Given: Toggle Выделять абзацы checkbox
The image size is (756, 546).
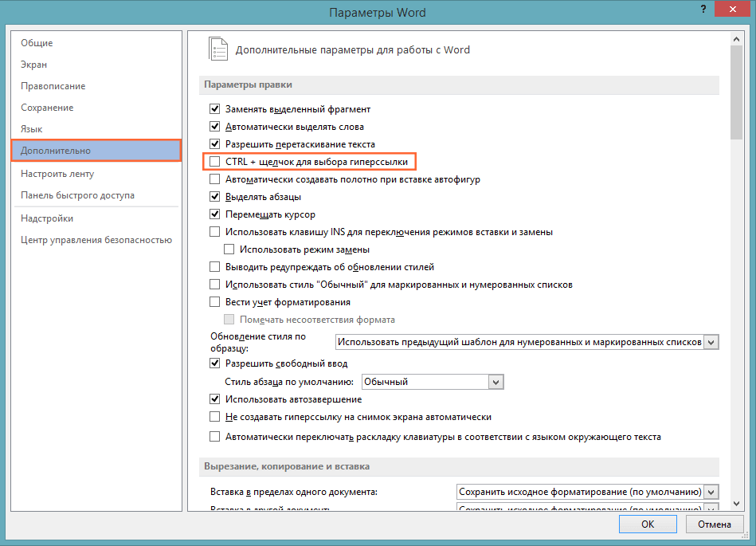Looking at the screenshot, I should click(x=214, y=196).
